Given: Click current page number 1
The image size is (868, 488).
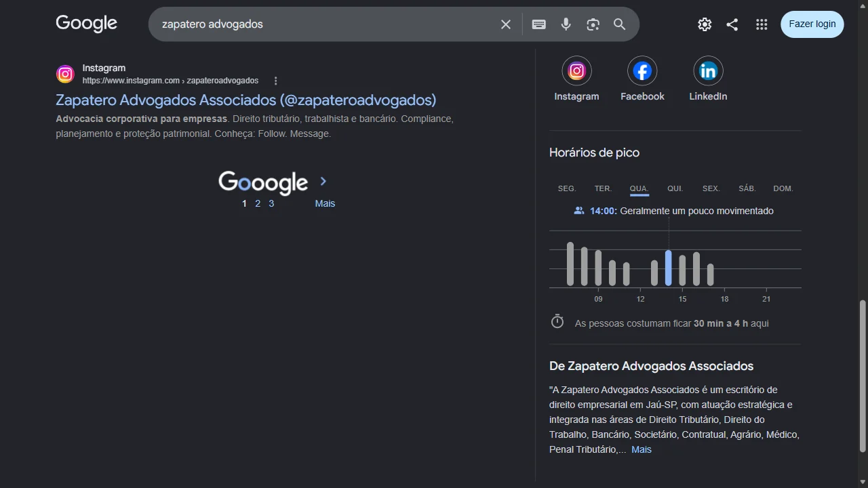Looking at the screenshot, I should pos(244,203).
